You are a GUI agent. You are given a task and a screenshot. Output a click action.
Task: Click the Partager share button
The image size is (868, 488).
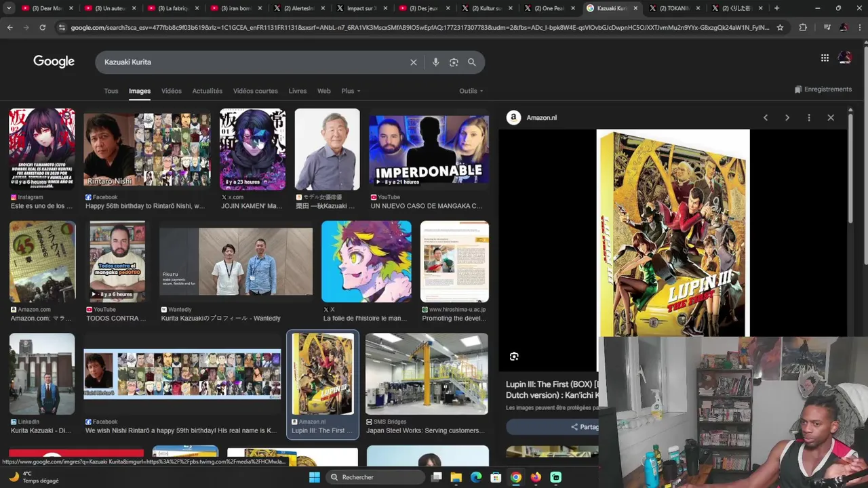[585, 427]
